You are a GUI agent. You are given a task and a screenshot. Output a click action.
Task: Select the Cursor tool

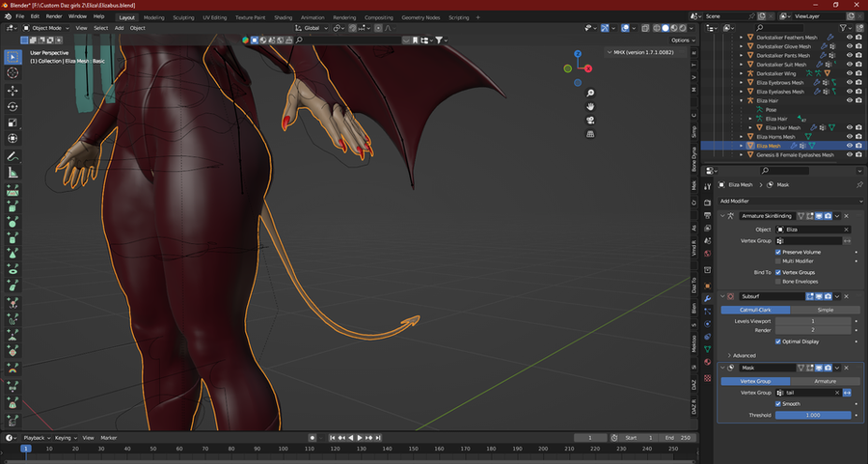click(13, 72)
